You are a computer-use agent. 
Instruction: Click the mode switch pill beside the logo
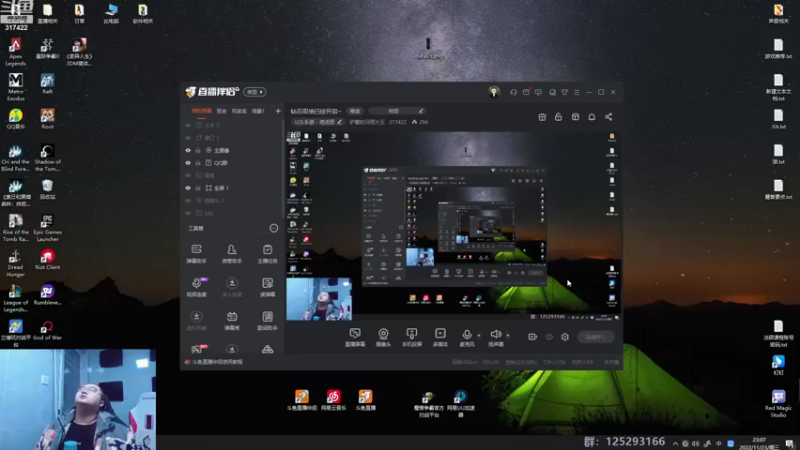[x=255, y=92]
